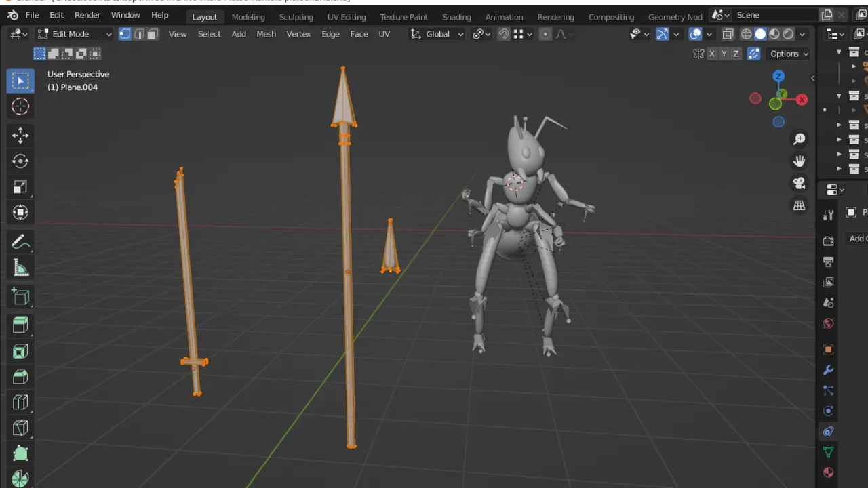This screenshot has height=488, width=868.
Task: Enable Vertex select mode
Action: [125, 34]
